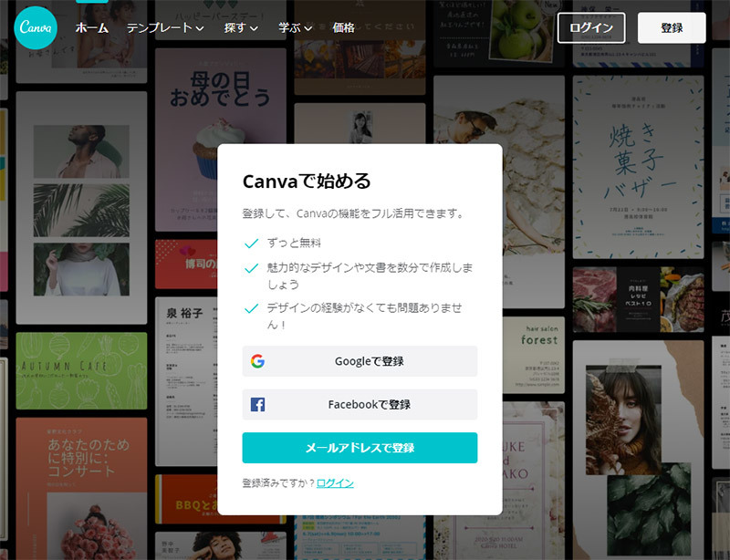
Task: Choose Facebookで登録 button
Action: pos(360,405)
